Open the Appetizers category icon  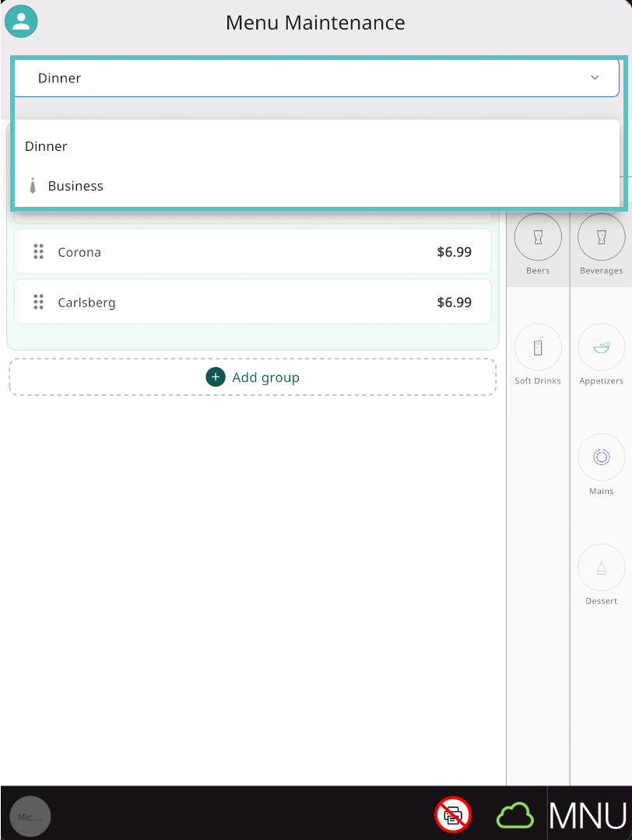tap(601, 347)
